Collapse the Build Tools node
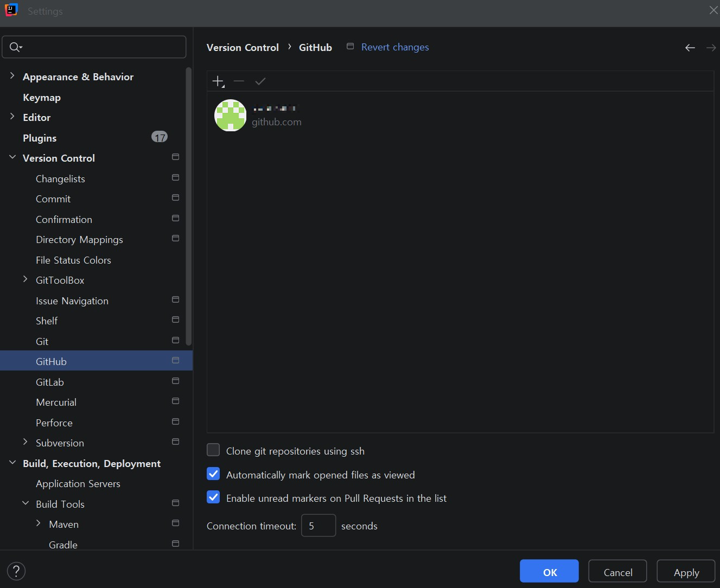 [x=25, y=503]
